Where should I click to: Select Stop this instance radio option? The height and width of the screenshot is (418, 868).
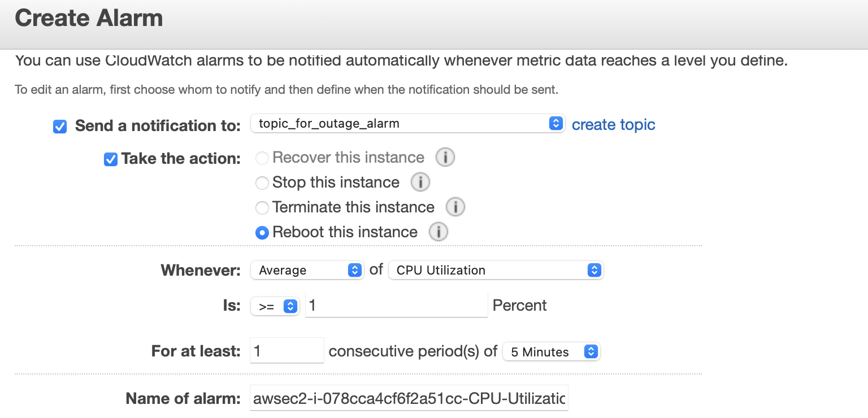(262, 183)
